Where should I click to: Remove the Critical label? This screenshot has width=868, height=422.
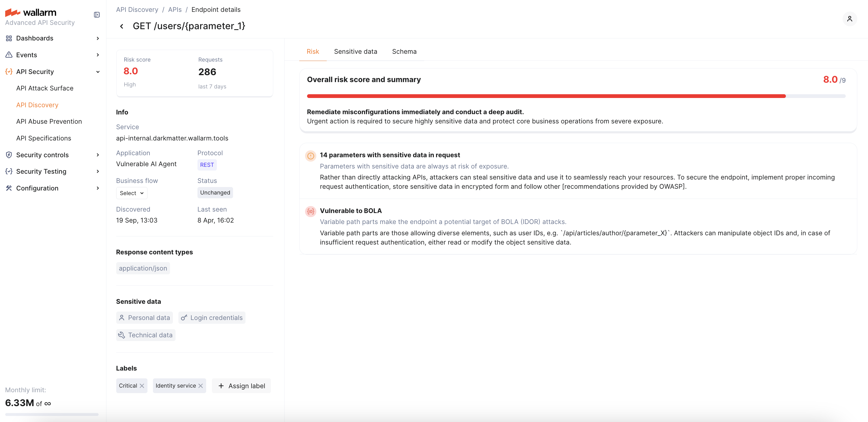[x=143, y=386]
